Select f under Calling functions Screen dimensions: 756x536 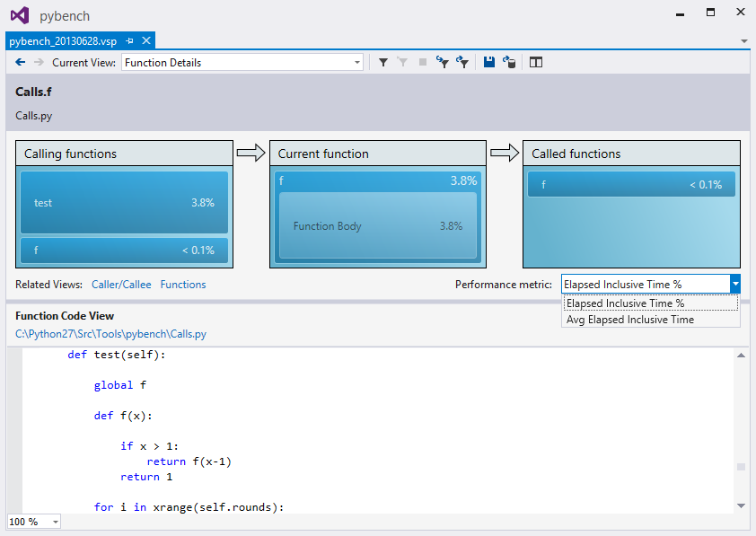click(125, 250)
